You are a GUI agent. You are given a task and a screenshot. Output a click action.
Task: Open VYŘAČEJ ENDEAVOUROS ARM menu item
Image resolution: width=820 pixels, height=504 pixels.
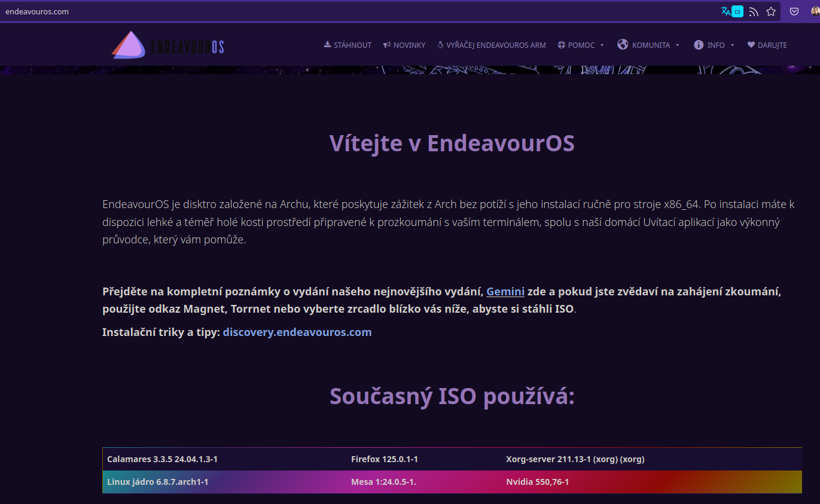(492, 45)
